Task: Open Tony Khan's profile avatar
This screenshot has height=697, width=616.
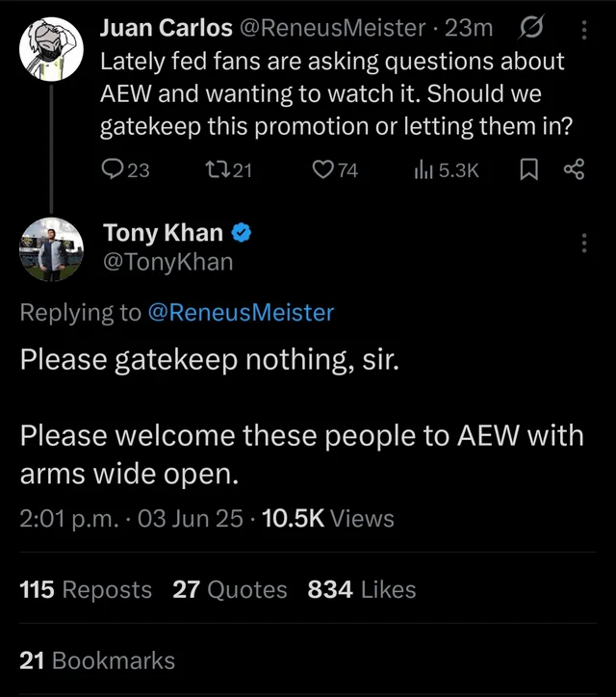Action: 51,248
